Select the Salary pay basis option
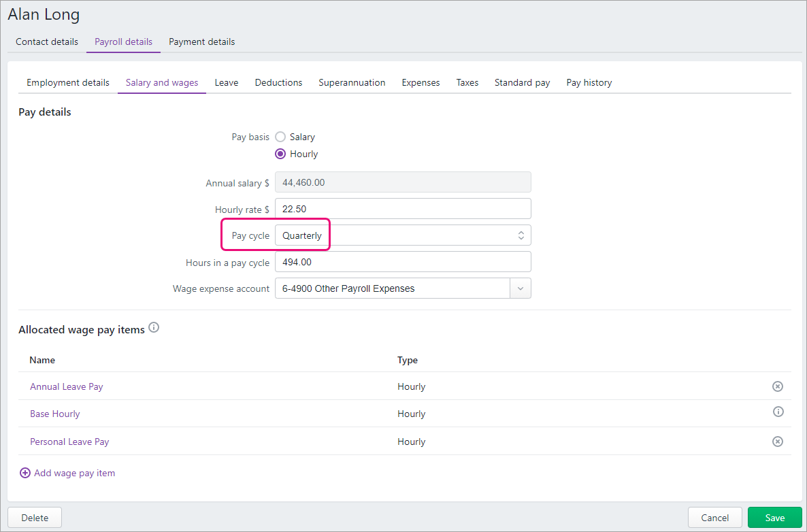Screen dimensions: 807x532 [x=280, y=137]
